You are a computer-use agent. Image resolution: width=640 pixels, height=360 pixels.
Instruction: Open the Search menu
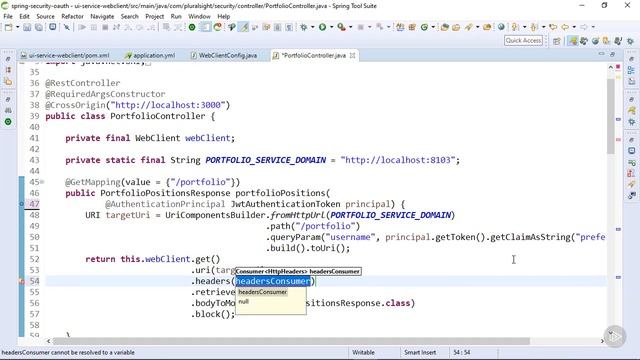tap(129, 16)
